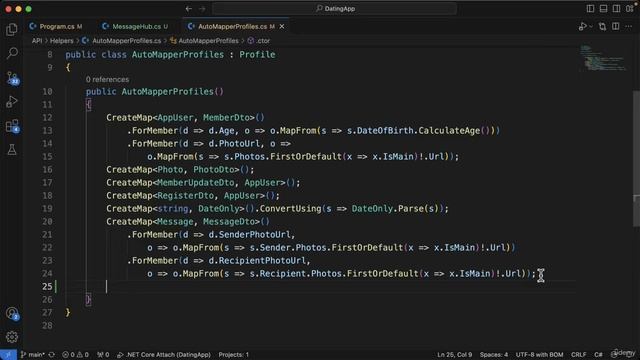Click the 0 references CodeLens link
The height and width of the screenshot is (360, 640).
(x=107, y=80)
